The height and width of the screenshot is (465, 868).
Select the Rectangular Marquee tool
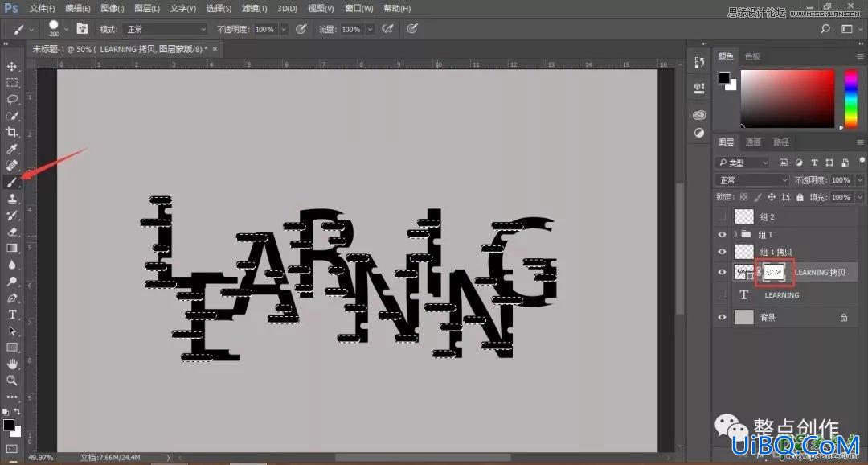coord(11,83)
